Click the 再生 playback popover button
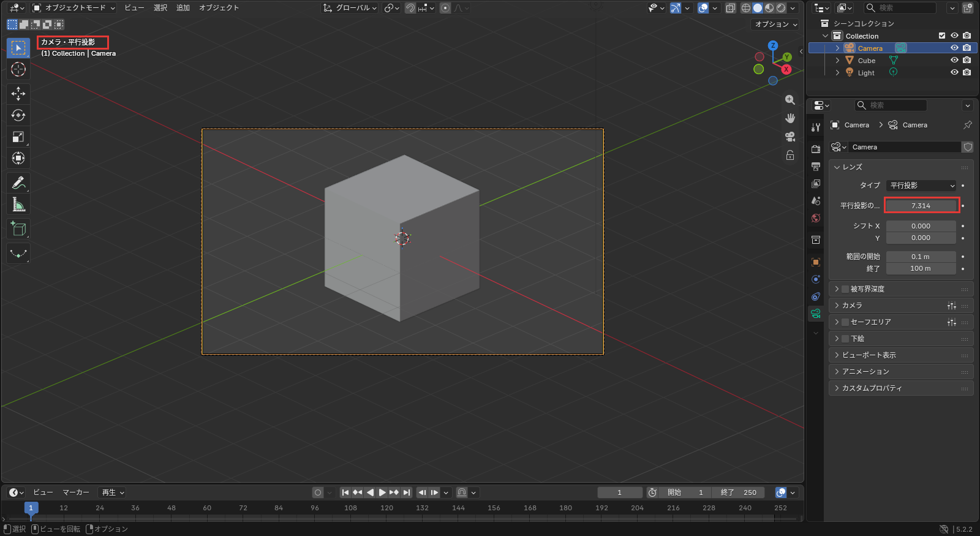 point(113,493)
